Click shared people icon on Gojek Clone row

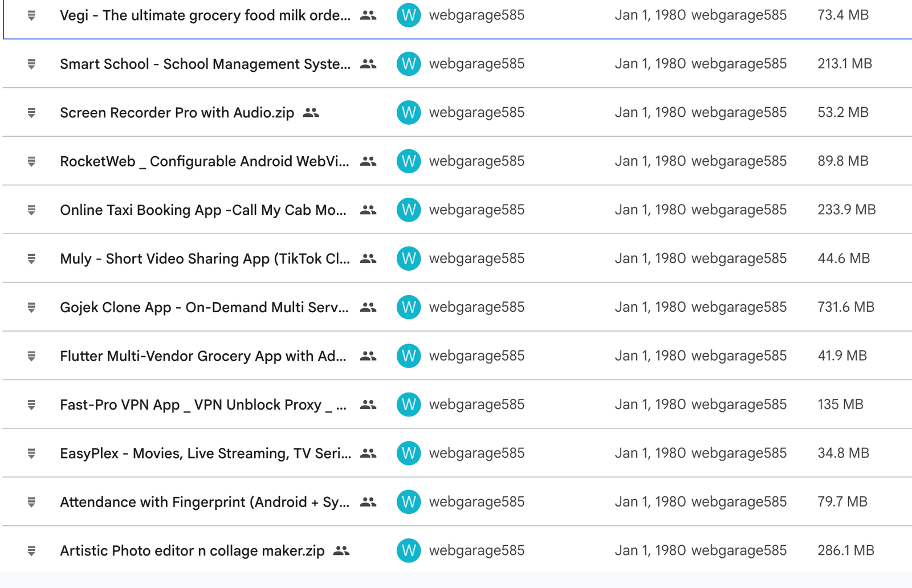click(368, 308)
